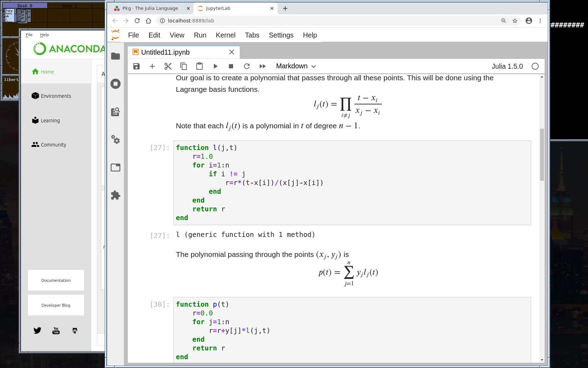Run the selected cell with the play icon

click(x=215, y=66)
